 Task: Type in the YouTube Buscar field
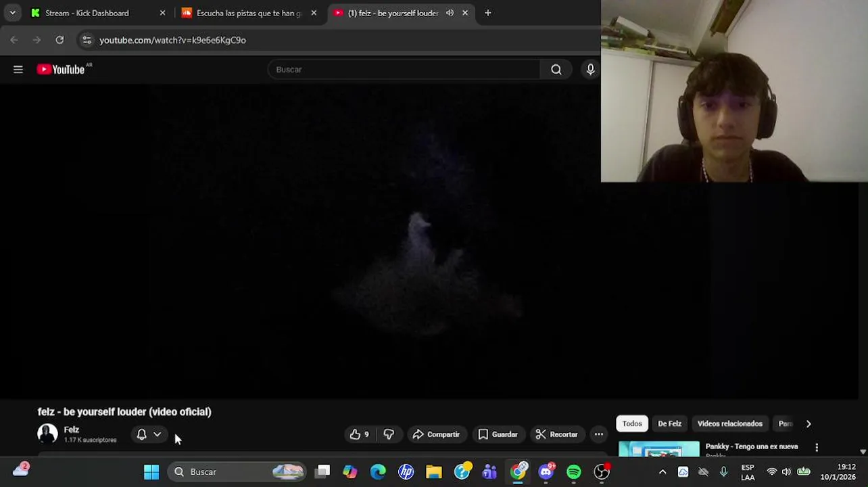[x=404, y=69]
